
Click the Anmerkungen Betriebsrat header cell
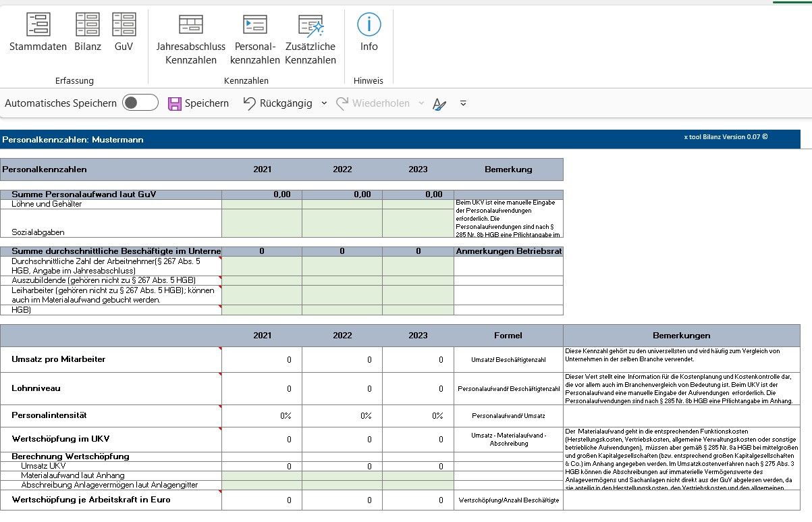508,251
